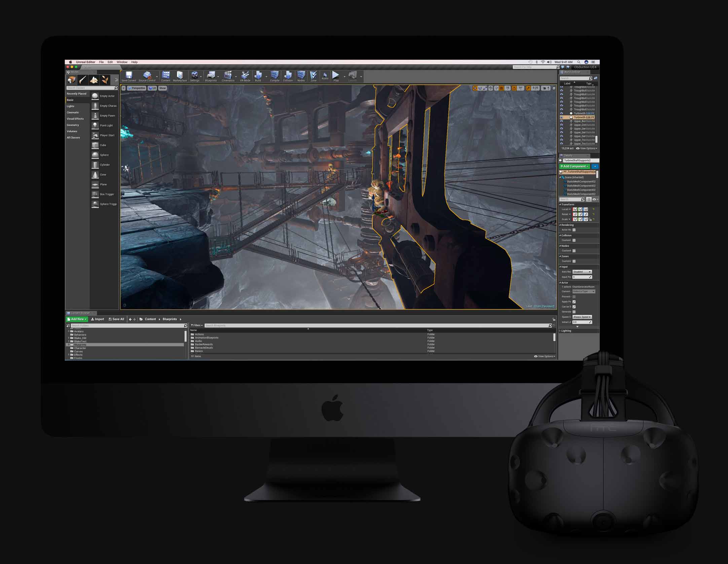Image resolution: width=728 pixels, height=564 pixels.
Task: Open World Outliner View Options dropdown
Action: pyautogui.click(x=587, y=148)
